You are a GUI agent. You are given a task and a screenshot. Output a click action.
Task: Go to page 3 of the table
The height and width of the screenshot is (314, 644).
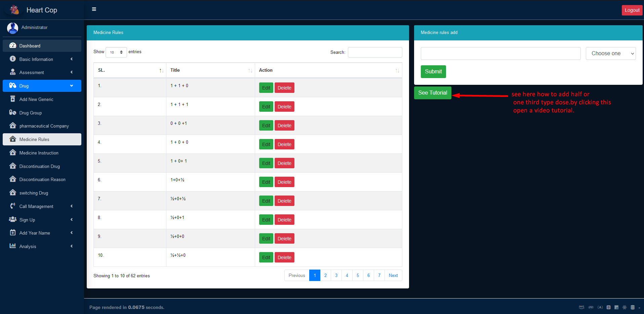coord(336,275)
